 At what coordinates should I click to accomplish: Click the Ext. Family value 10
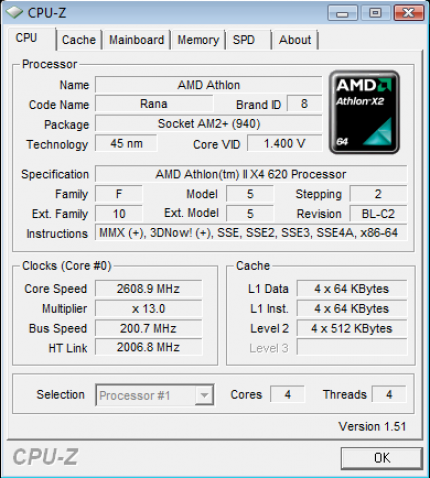pyautogui.click(x=119, y=214)
